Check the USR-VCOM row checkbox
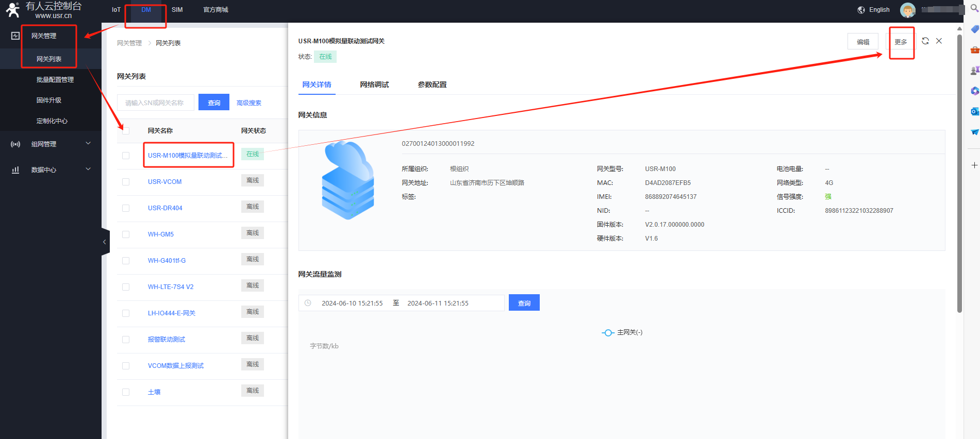Screen dimensions: 980x439 [x=126, y=182]
